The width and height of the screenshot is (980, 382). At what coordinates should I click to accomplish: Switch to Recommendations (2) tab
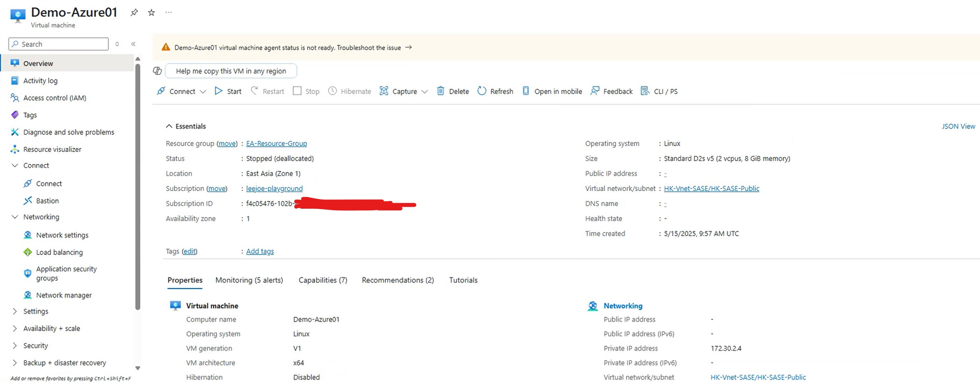pos(398,280)
